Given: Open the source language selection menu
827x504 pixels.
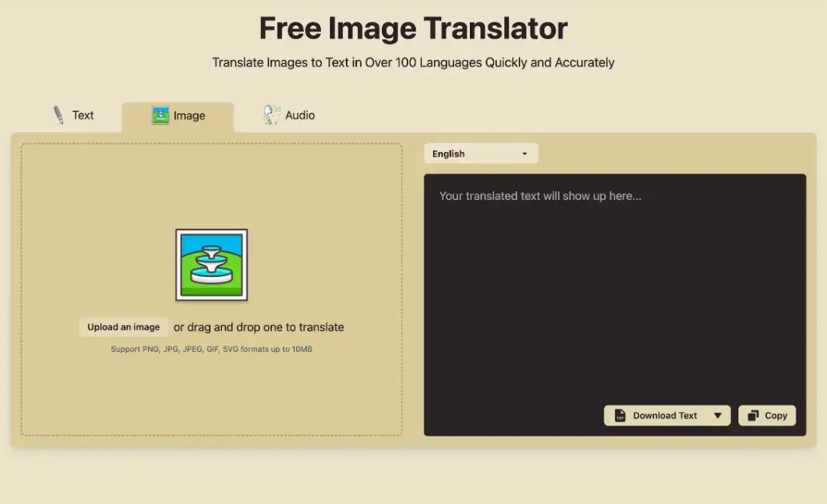Looking at the screenshot, I should (x=480, y=153).
